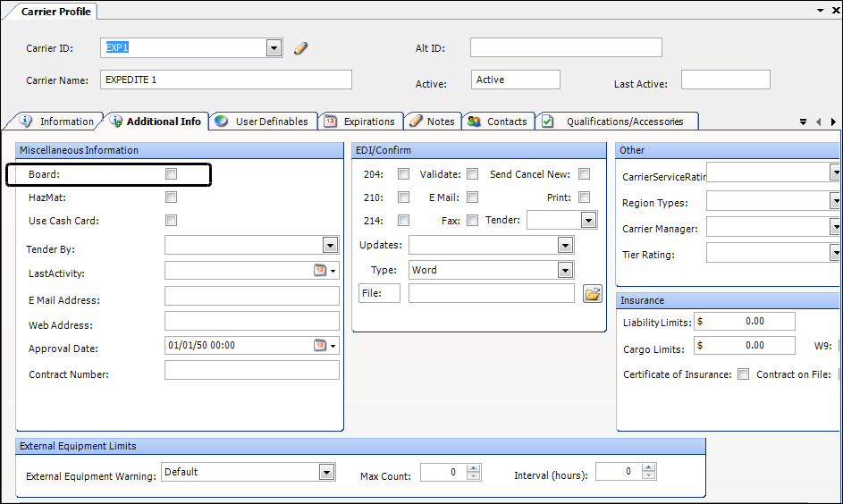The height and width of the screenshot is (504, 843).
Task: Click the pin icon at panel top right
Action: [x=821, y=10]
